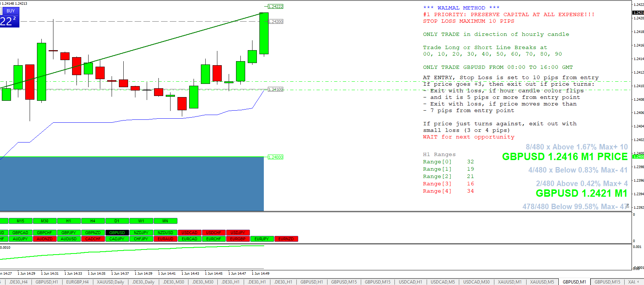Viewport: 644px width, 285px height.
Task: Load the red USDJPY symbol button
Action: [238, 233]
